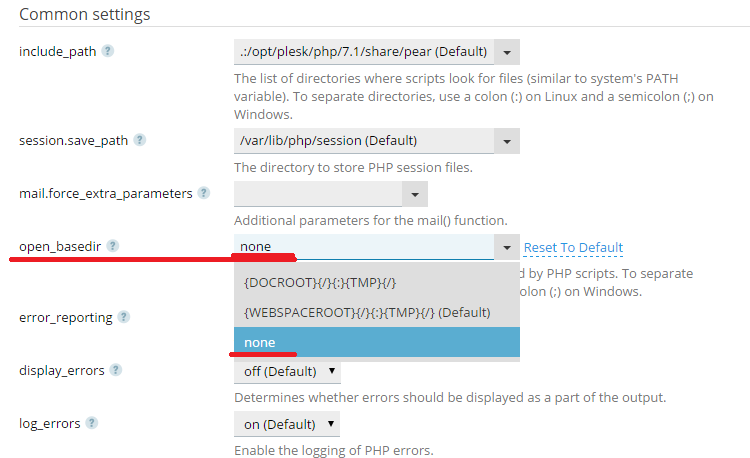Click help icon beside log_errors
Viewport: 750px width, 458px height.
pyautogui.click(x=92, y=423)
